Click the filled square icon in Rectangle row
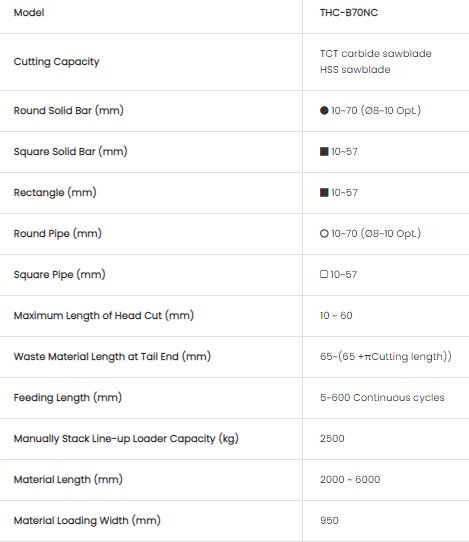The width and height of the screenshot is (469, 542). point(324,193)
